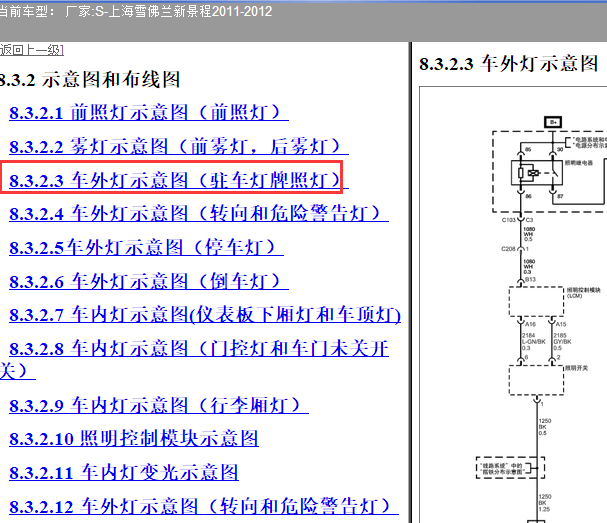The height and width of the screenshot is (523, 607).
Task: Click the 照明开关 dashed box in diagram
Action: point(536,380)
